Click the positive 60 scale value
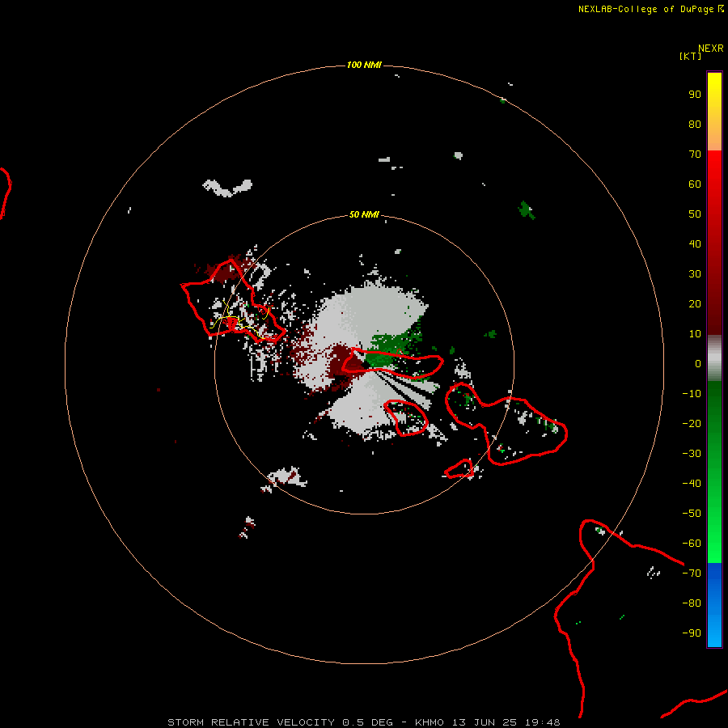The height and width of the screenshot is (728, 728). [x=695, y=184]
